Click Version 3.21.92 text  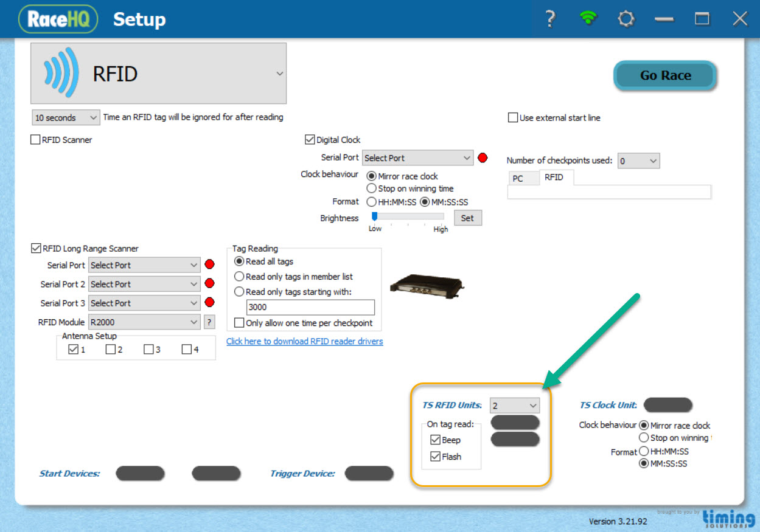tap(618, 522)
